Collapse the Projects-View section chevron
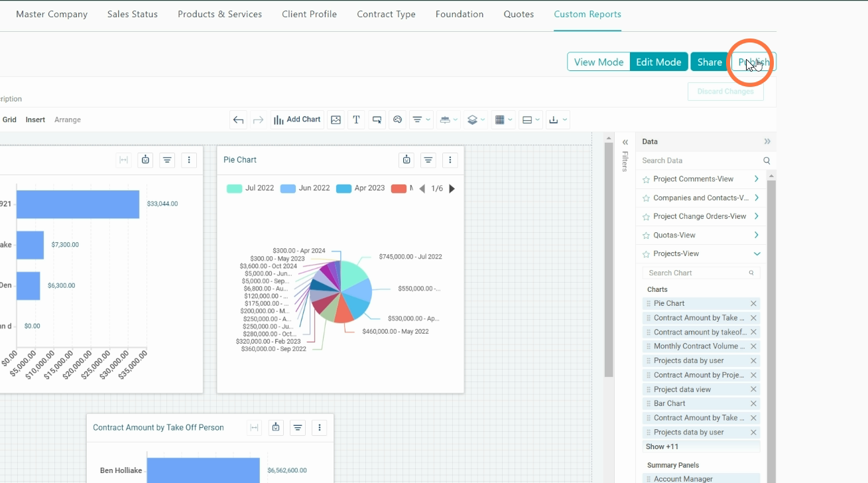The width and height of the screenshot is (868, 483). (757, 253)
